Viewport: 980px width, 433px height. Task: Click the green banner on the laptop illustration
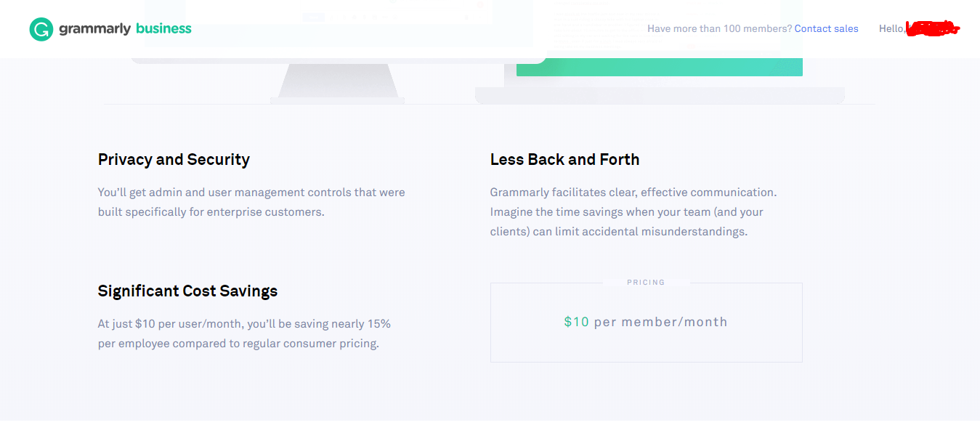point(659,67)
